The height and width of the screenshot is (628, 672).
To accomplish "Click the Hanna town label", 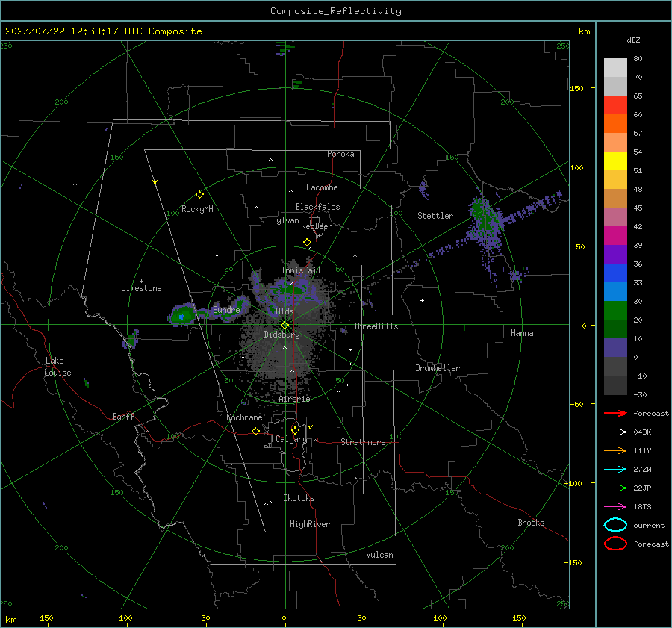I will [x=522, y=333].
